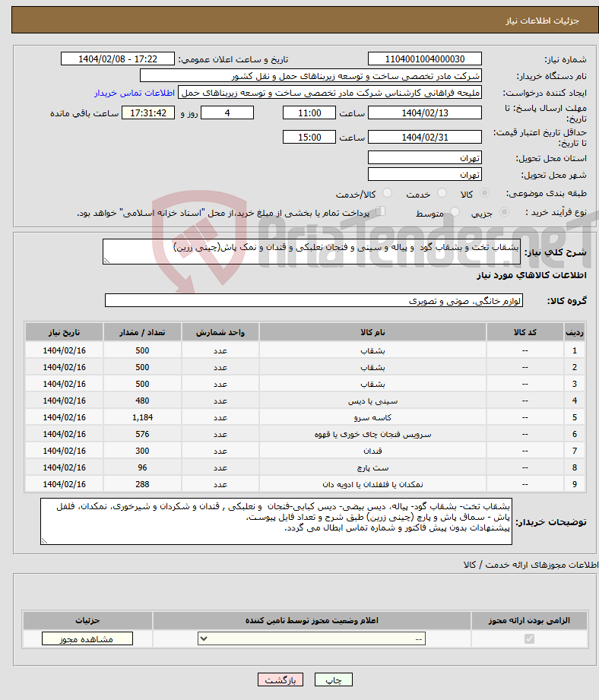Click the buyer organization name field
The image size is (599, 700).
tap(311, 76)
